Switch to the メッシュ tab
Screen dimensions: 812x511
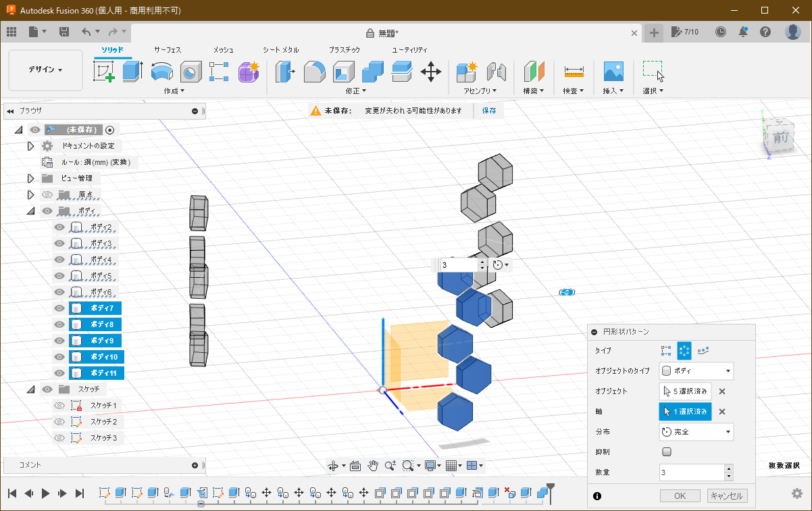click(x=224, y=50)
